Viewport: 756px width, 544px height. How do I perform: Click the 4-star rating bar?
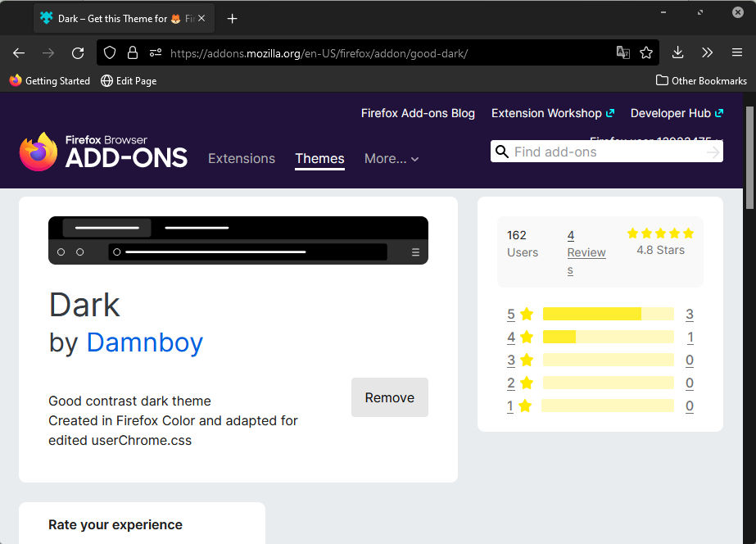[608, 337]
